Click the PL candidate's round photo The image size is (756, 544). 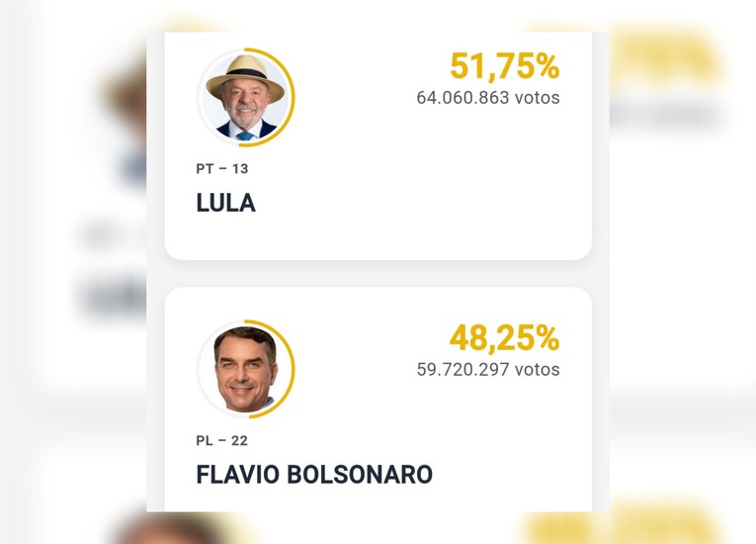tap(245, 369)
